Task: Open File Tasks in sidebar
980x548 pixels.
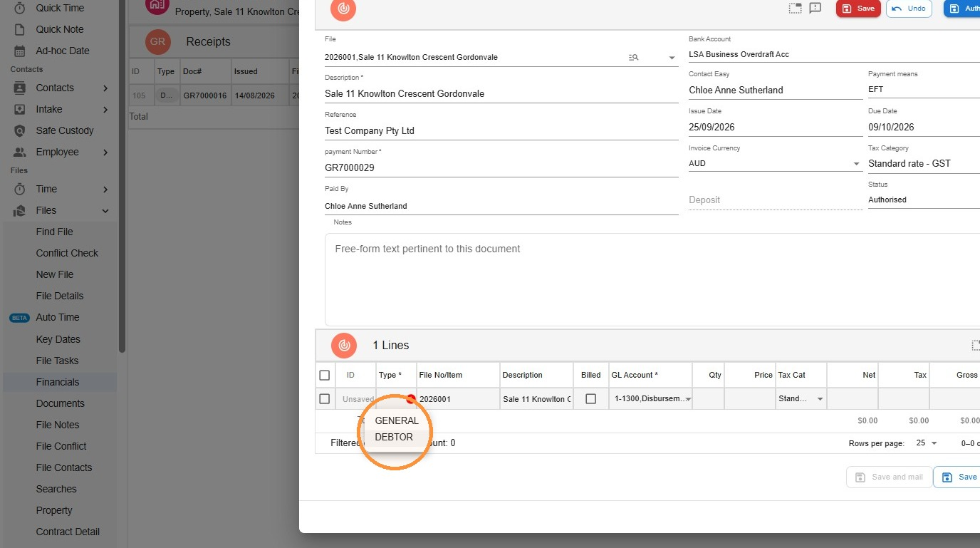Action: pos(57,361)
